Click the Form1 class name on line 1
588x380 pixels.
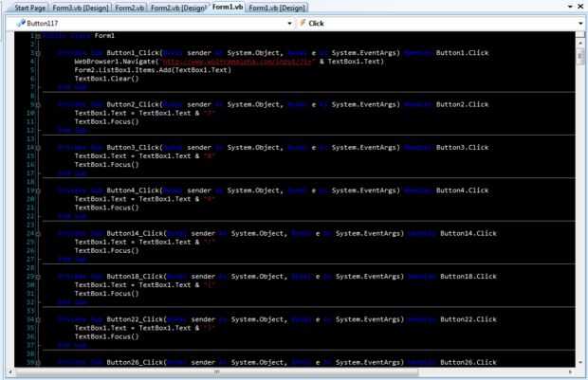pyautogui.click(x=104, y=36)
